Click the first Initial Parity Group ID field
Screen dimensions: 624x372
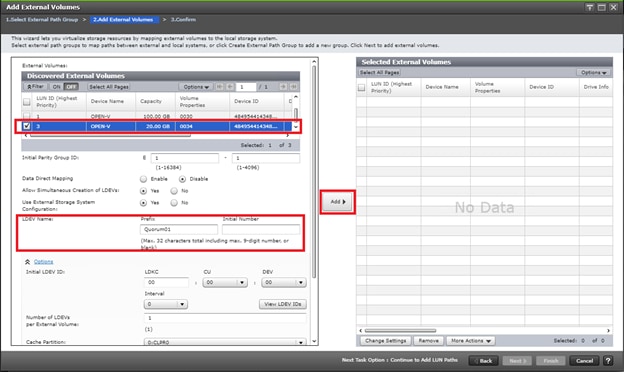(x=185, y=158)
